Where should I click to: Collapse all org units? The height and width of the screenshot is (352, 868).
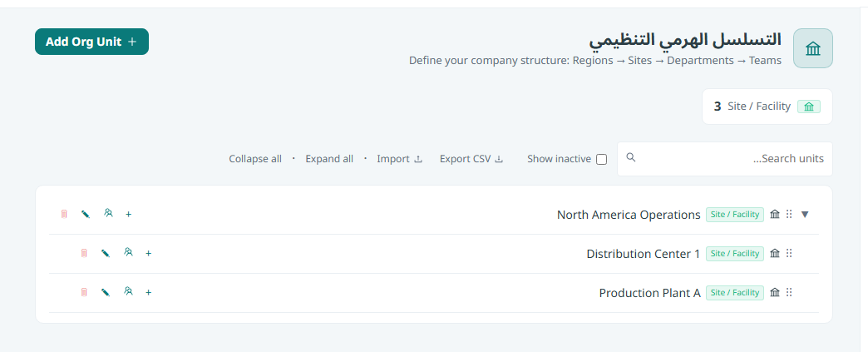coord(255,159)
